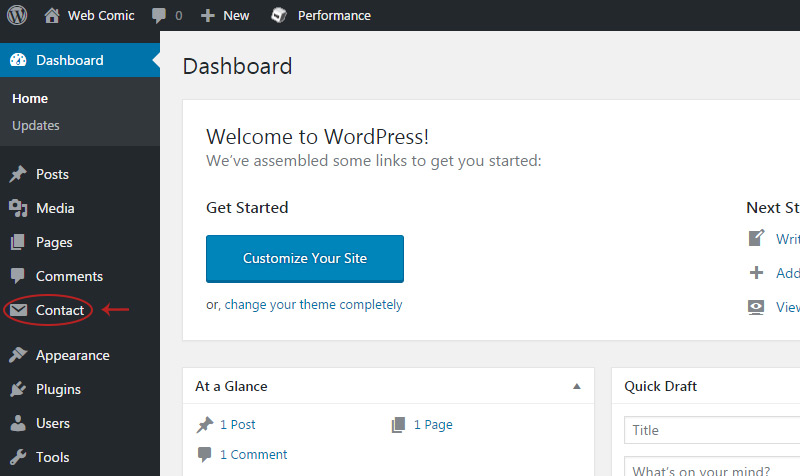This screenshot has width=800, height=476.
Task: Collapse the At a Glance panel
Action: (577, 386)
